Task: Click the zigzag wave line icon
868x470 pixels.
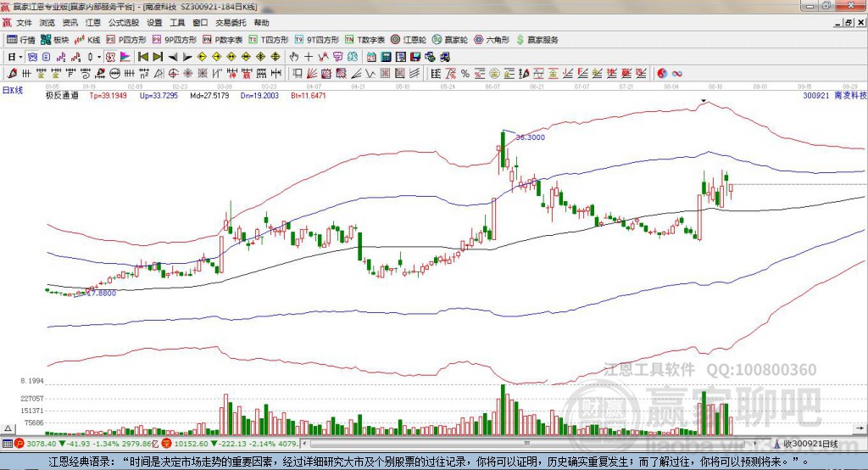Action: [370, 73]
